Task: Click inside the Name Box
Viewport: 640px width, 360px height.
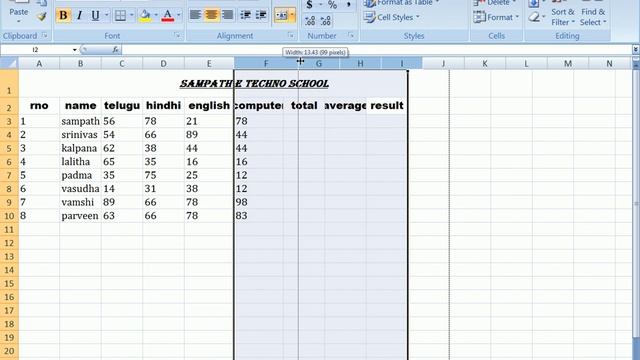Action: tap(36, 50)
